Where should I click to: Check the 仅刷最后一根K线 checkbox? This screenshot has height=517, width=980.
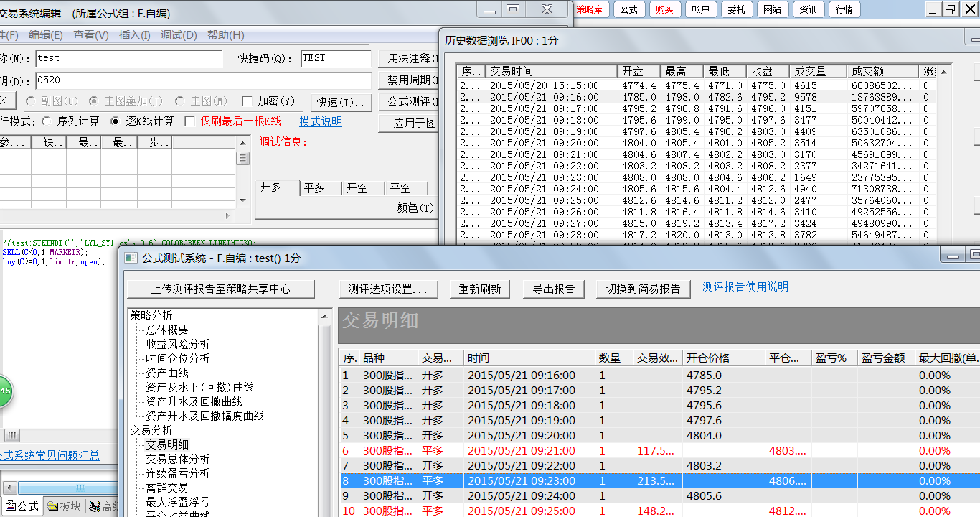(190, 121)
